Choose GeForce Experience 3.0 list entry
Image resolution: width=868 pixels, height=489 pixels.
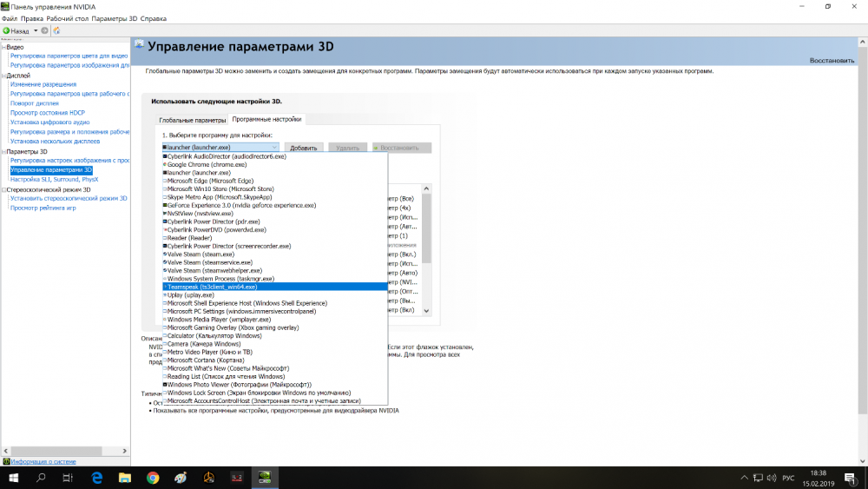(x=275, y=205)
